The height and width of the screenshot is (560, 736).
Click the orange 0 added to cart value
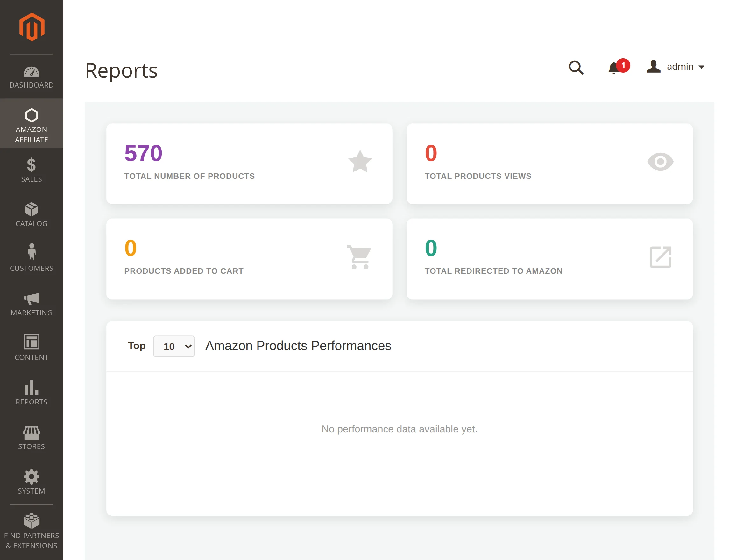[131, 248]
